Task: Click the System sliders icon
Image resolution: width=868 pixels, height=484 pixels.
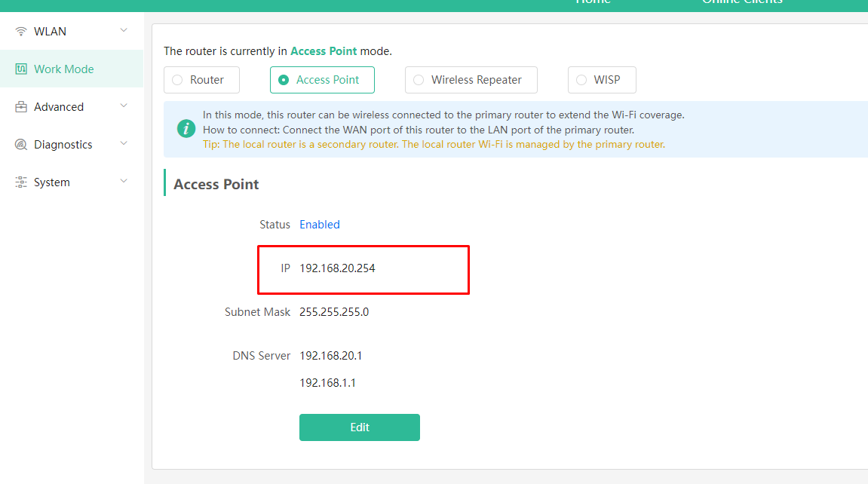Action: (21, 182)
